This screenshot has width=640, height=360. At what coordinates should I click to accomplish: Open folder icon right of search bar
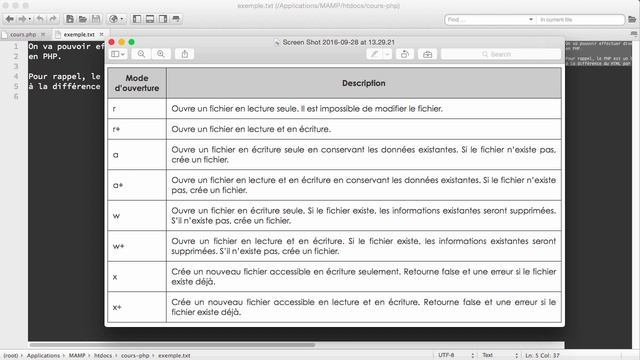pyautogui.click(x=632, y=20)
